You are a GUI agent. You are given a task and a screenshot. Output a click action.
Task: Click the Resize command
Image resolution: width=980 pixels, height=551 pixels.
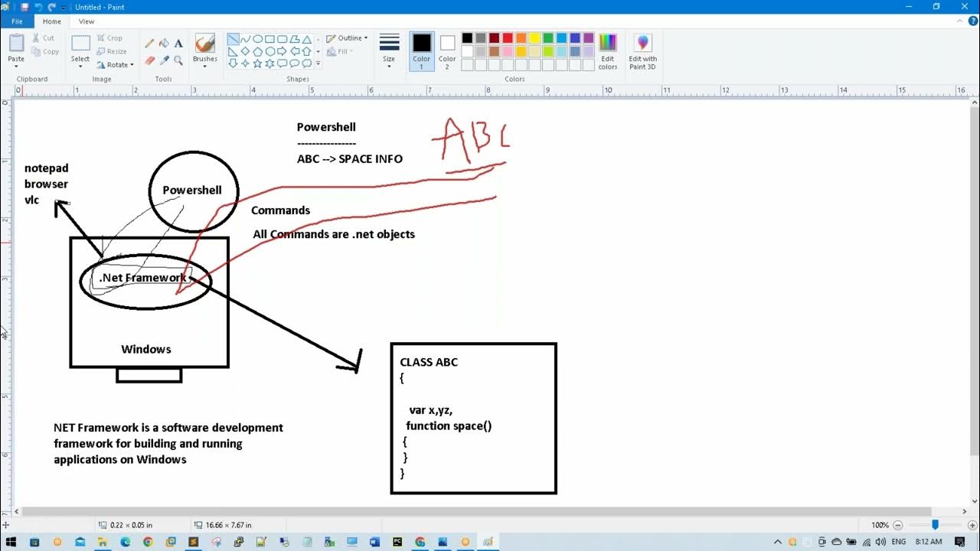click(112, 51)
